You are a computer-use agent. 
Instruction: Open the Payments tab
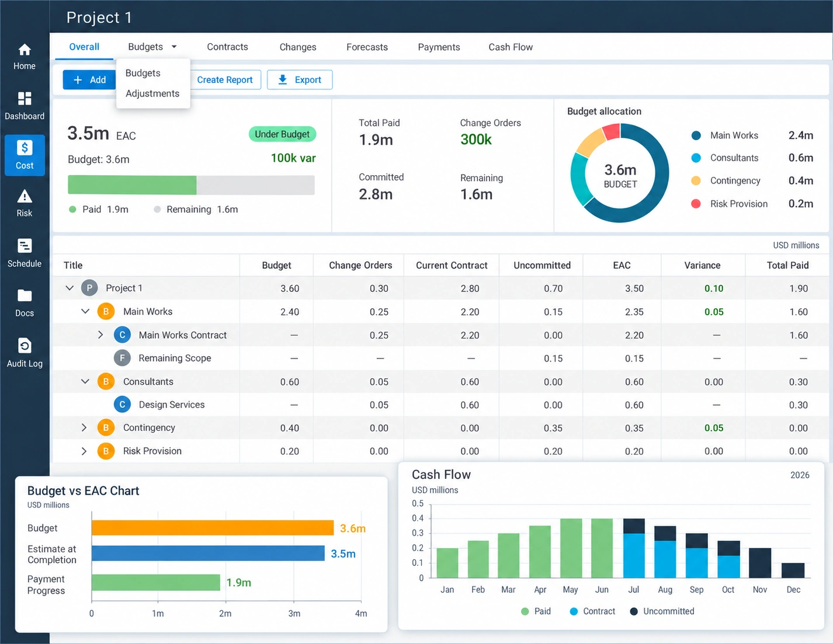tap(439, 47)
